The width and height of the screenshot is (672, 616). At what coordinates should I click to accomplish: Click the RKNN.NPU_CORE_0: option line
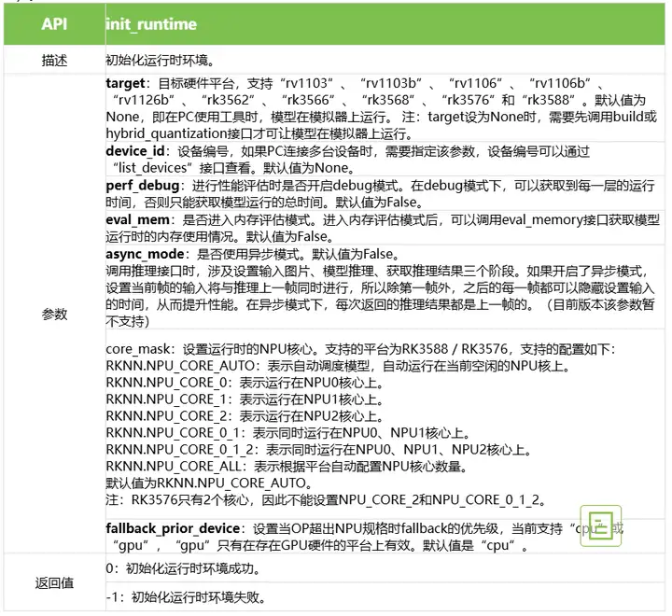(x=245, y=383)
